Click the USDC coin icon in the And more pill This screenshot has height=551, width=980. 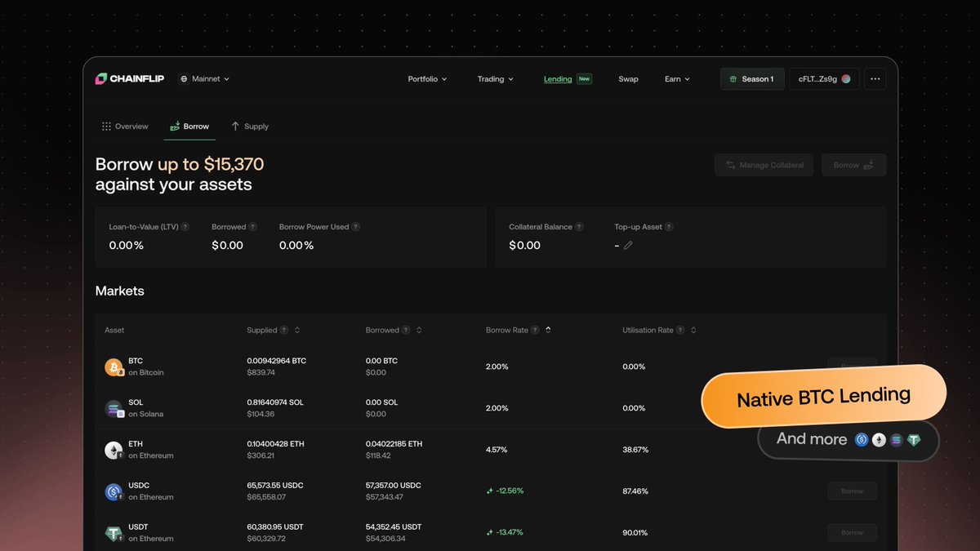point(860,439)
